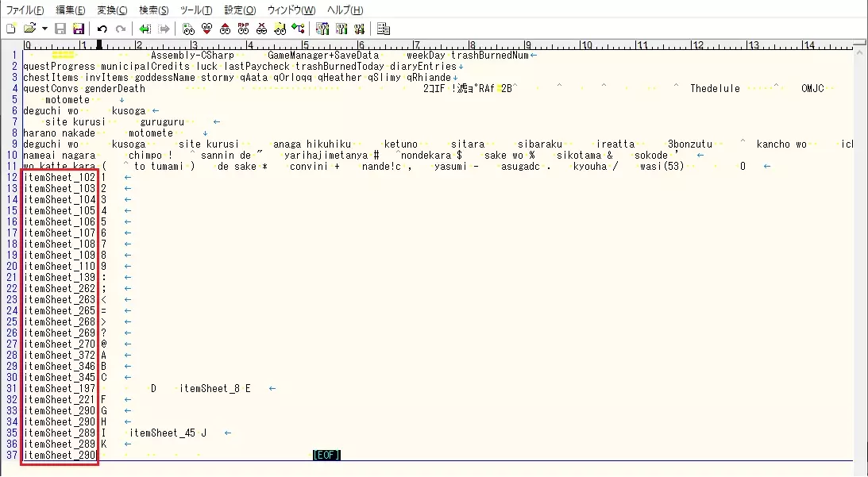The width and height of the screenshot is (868, 477).
Task: Click 'itemSheet_346' on line 29
Action: 60,366
